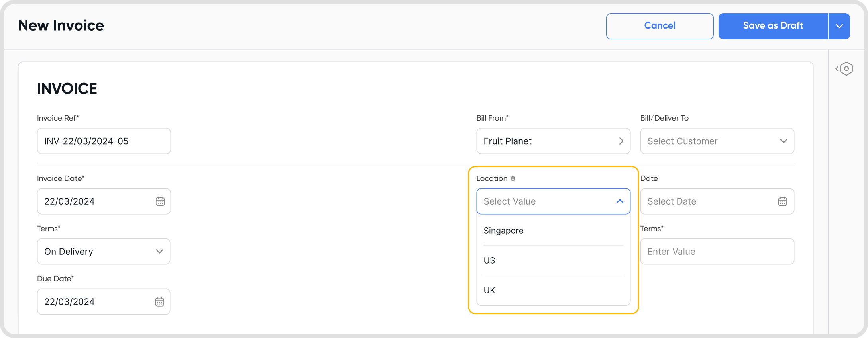Choose Singapore from Location list
This screenshot has width=868, height=338.
click(503, 231)
